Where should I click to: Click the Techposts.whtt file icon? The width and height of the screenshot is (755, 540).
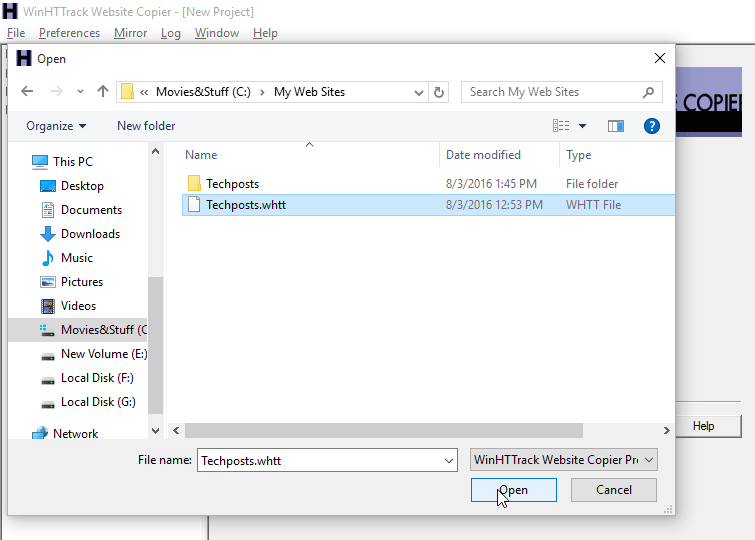pyautogui.click(x=194, y=205)
